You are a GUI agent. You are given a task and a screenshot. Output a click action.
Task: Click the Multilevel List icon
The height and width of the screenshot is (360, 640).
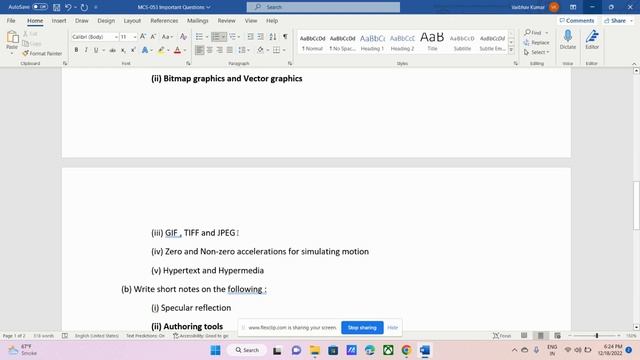pyautogui.click(x=233, y=37)
